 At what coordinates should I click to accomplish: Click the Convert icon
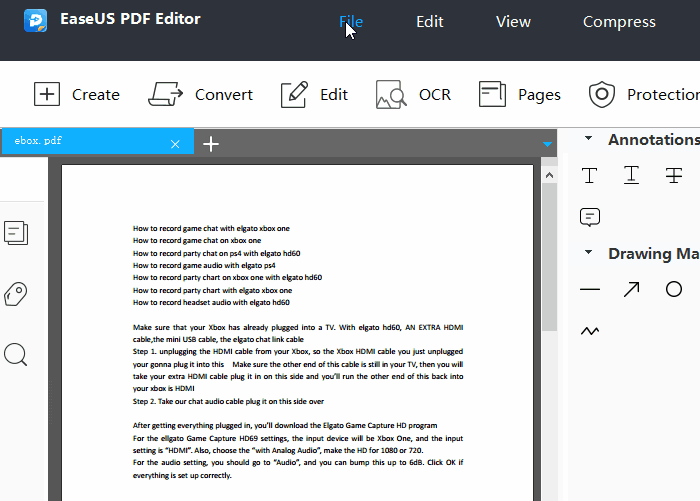tap(165, 94)
